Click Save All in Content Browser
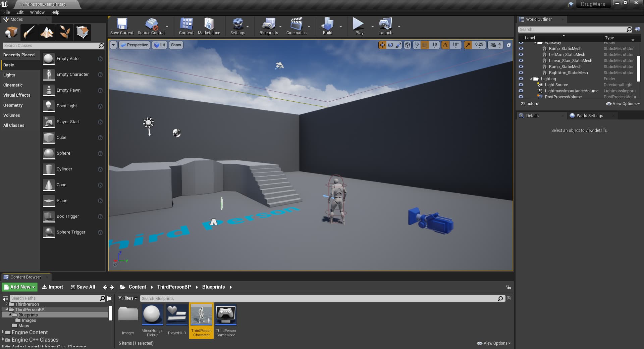The width and height of the screenshot is (644, 349). (83, 287)
